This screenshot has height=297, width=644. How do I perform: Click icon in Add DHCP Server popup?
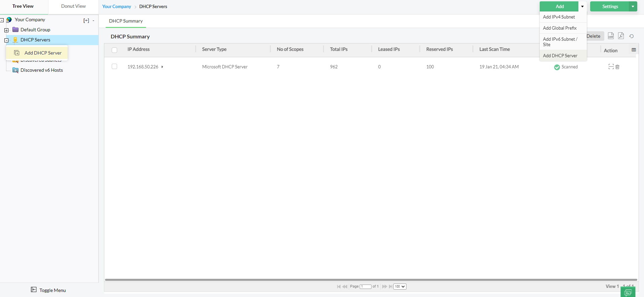[x=17, y=53]
